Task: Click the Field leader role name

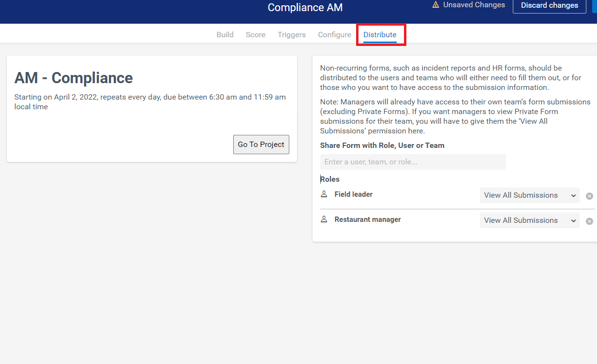Action: click(354, 194)
